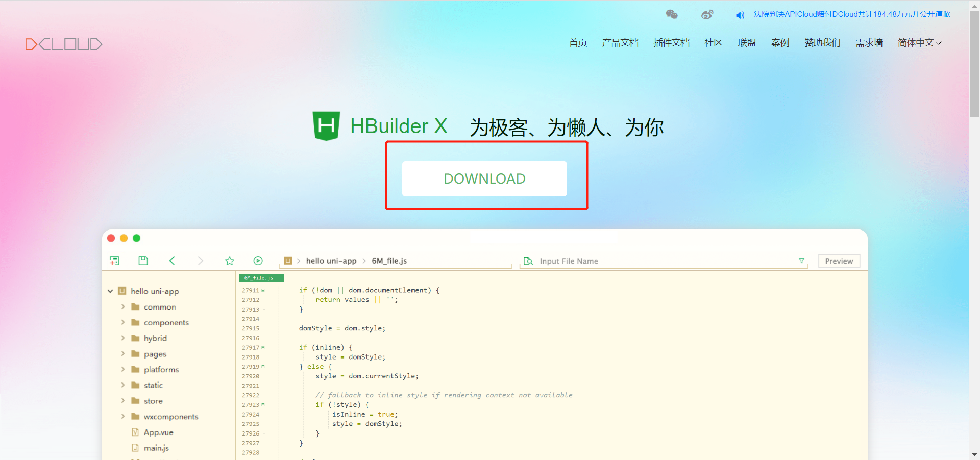Collapse the hello uni-app project tree

pyautogui.click(x=110, y=291)
